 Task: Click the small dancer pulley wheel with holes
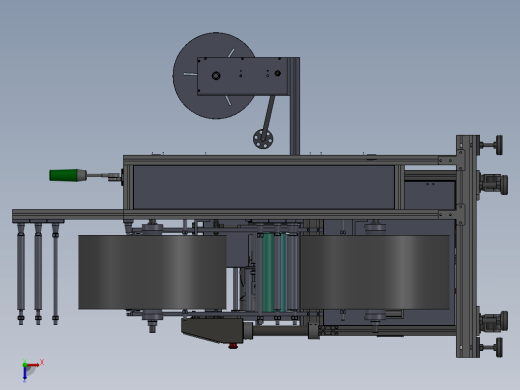pyautogui.click(x=263, y=139)
